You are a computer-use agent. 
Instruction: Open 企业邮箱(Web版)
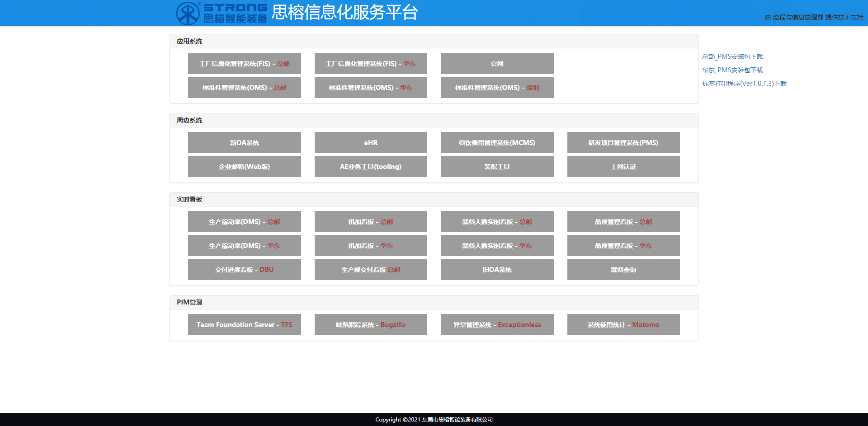click(x=245, y=167)
